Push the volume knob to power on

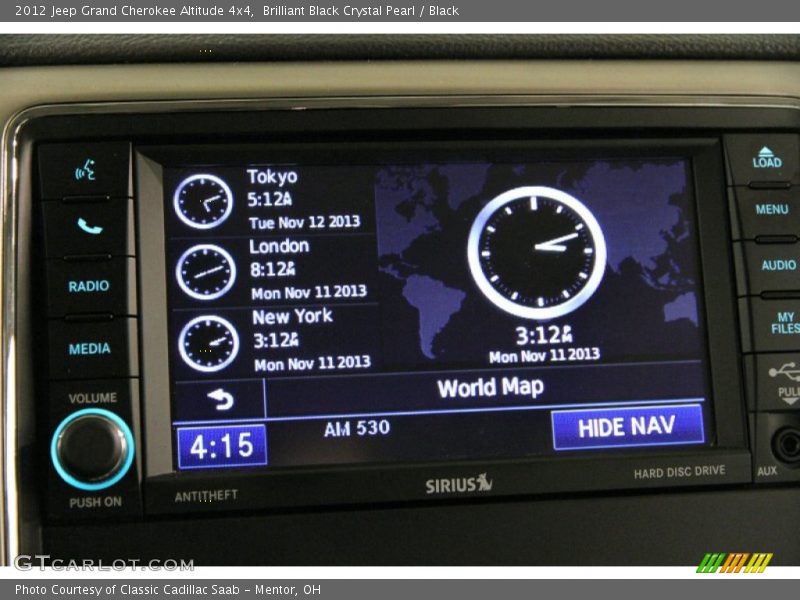tap(92, 449)
